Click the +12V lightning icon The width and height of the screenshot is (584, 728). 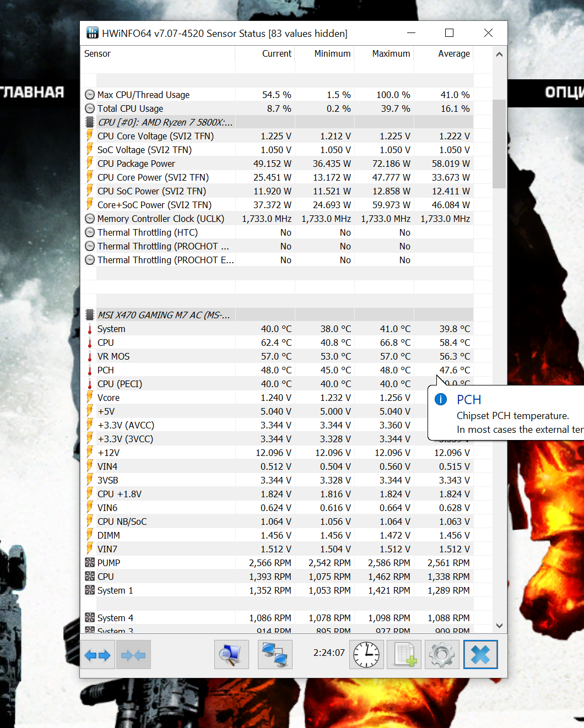click(x=90, y=452)
